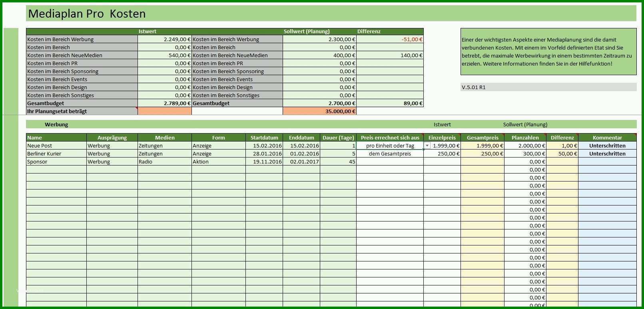Viewport: 644px width, 309px height.
Task: Click the Differenz cell 1,00 €
Action: (x=562, y=146)
